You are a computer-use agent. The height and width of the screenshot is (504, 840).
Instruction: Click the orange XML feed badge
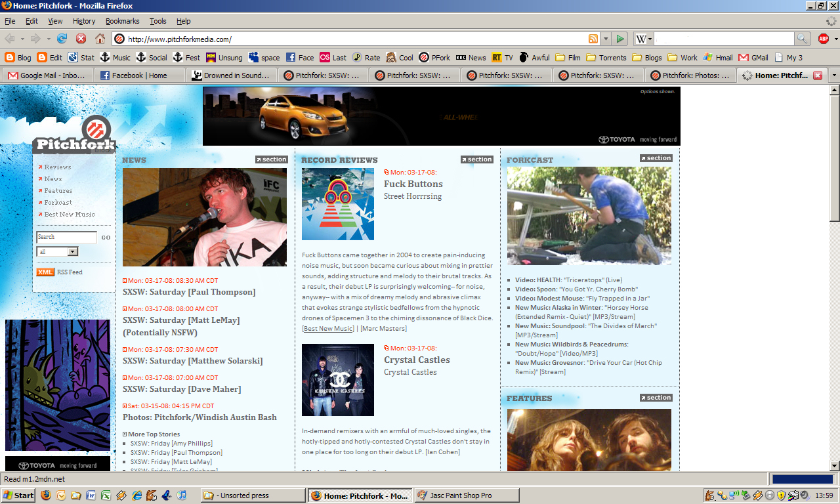tap(45, 272)
